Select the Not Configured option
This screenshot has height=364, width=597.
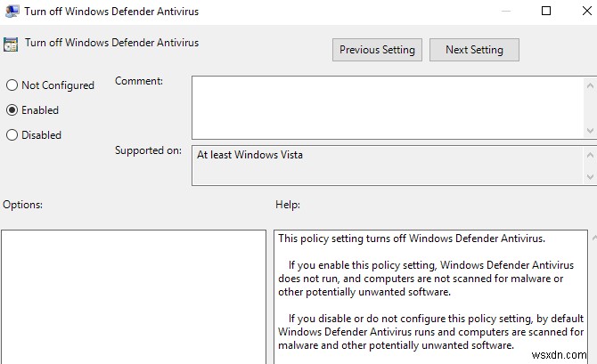(x=12, y=85)
